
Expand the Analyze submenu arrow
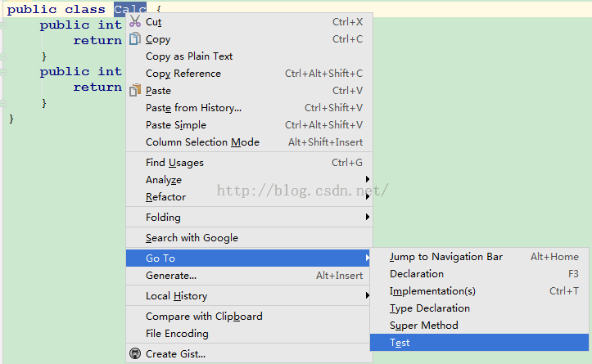coord(367,179)
